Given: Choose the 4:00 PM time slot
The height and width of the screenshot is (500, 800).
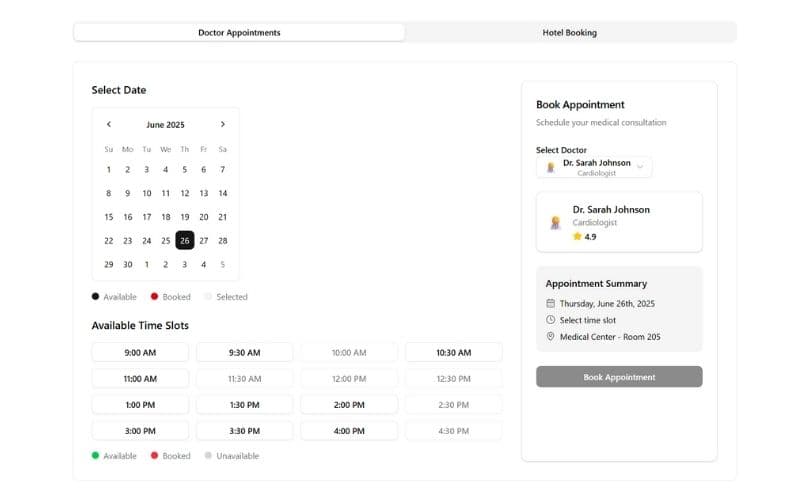Looking at the screenshot, I should pyautogui.click(x=349, y=431).
